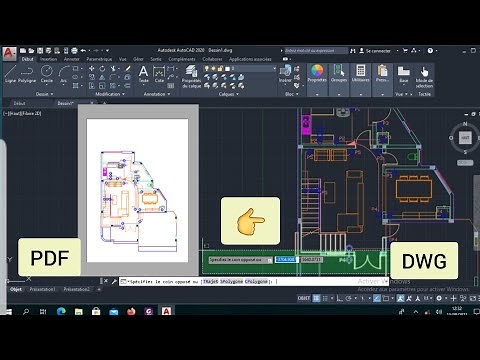The width and height of the screenshot is (480, 360).
Task: Toggle ortho mode in status bar
Action: (339, 298)
